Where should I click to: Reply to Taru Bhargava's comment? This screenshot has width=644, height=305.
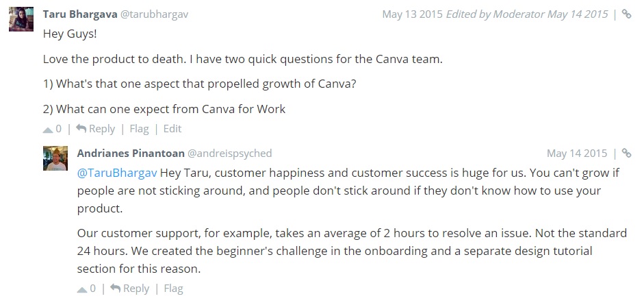pos(102,129)
